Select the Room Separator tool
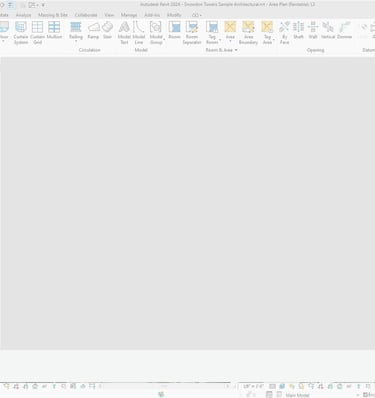 click(x=192, y=33)
